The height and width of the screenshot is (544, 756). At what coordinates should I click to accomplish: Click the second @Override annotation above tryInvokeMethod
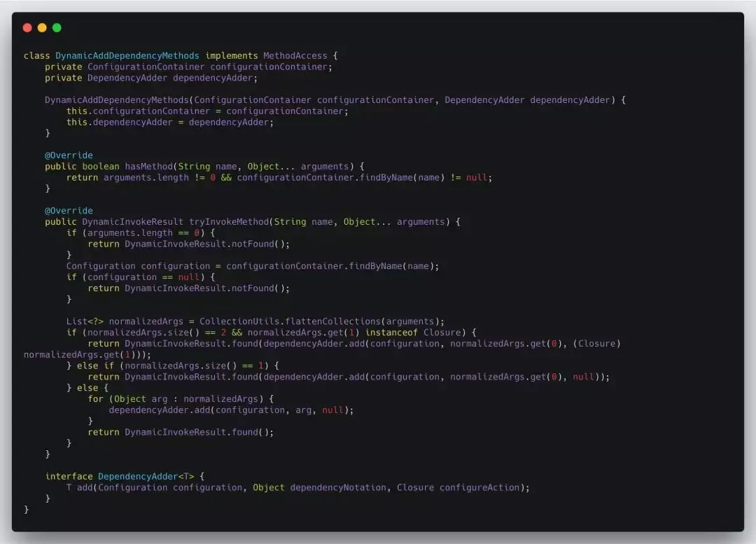click(69, 211)
